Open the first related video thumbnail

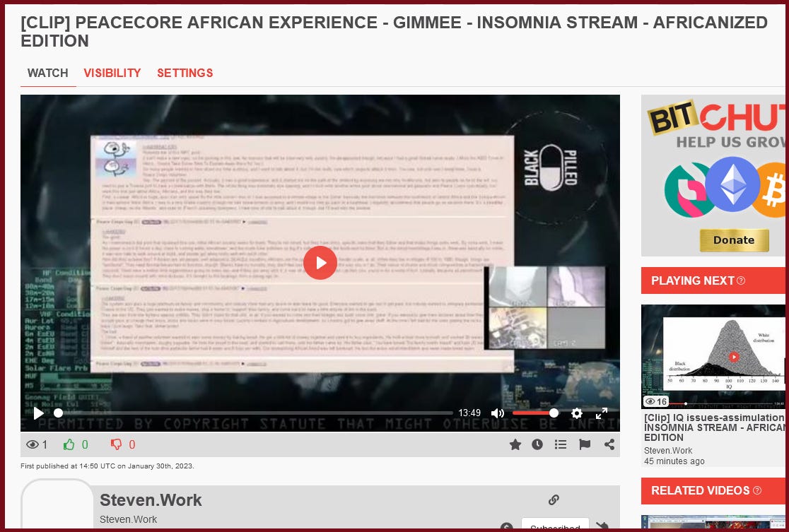(x=713, y=522)
